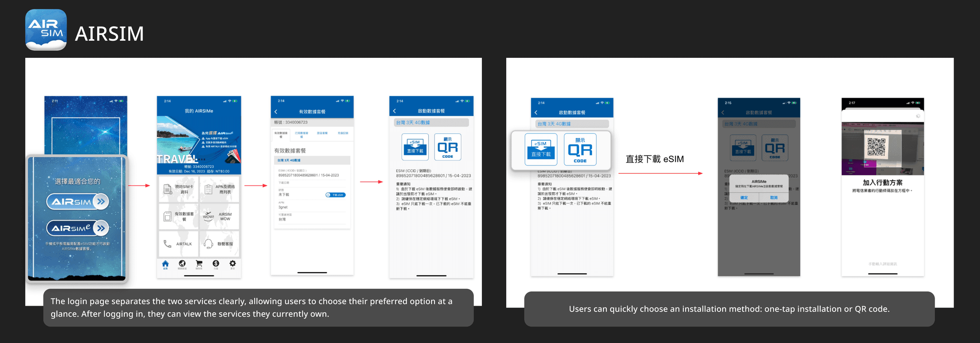The height and width of the screenshot is (343, 980).
Task: Open the 有效數據套餐 tile on 我的 AIRSIMe
Action: 178,217
